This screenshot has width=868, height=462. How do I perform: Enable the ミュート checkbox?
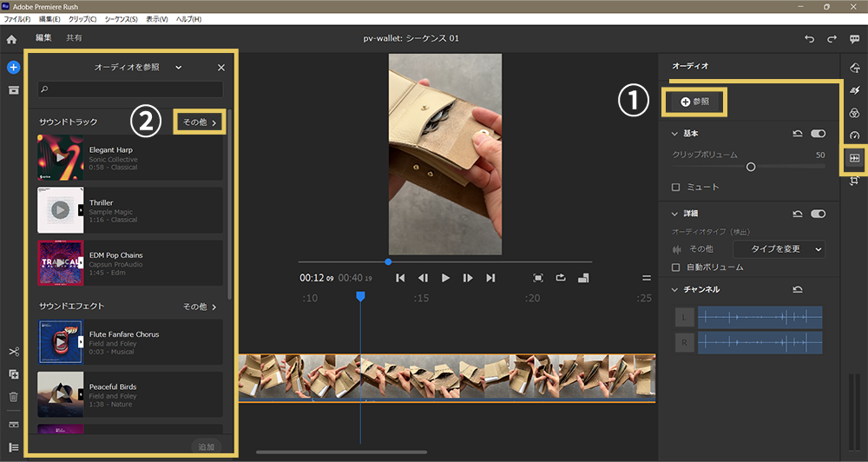pos(676,188)
